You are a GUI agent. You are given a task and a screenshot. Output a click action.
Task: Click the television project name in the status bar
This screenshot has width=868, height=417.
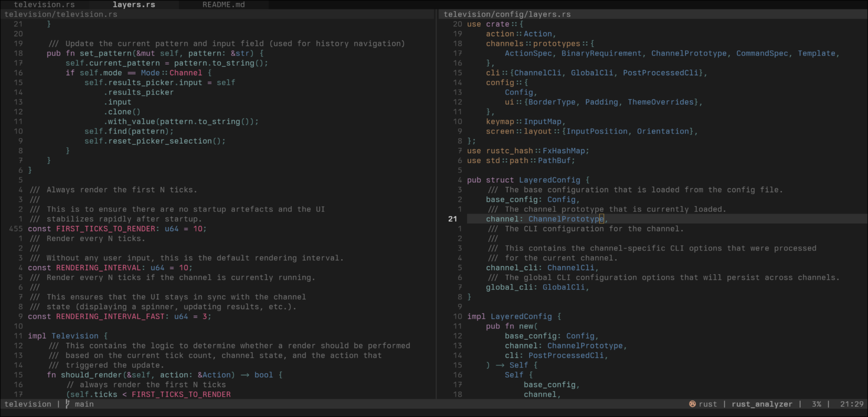pos(28,404)
